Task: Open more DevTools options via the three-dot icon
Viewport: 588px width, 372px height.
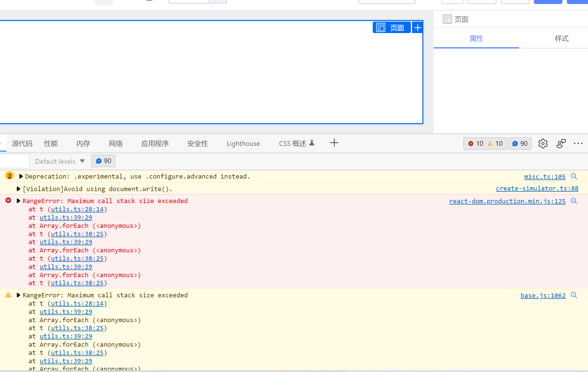Action: click(578, 144)
